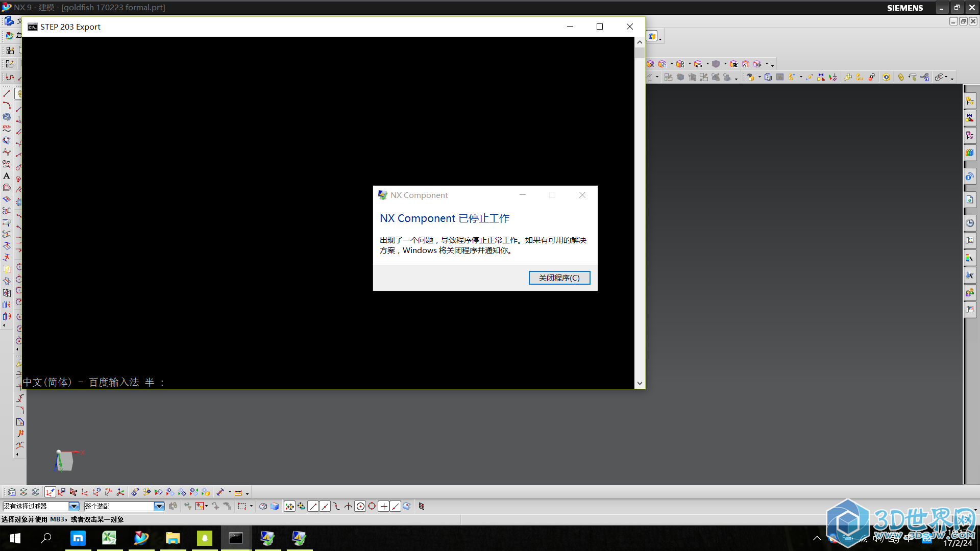Click the rotate WCS icon

96,492
